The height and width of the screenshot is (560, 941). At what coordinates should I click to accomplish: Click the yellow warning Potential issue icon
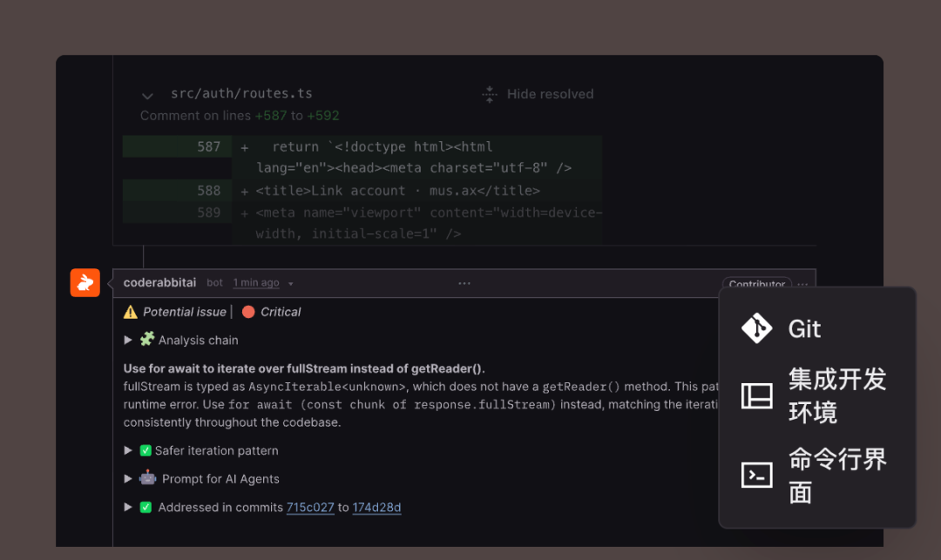click(130, 312)
